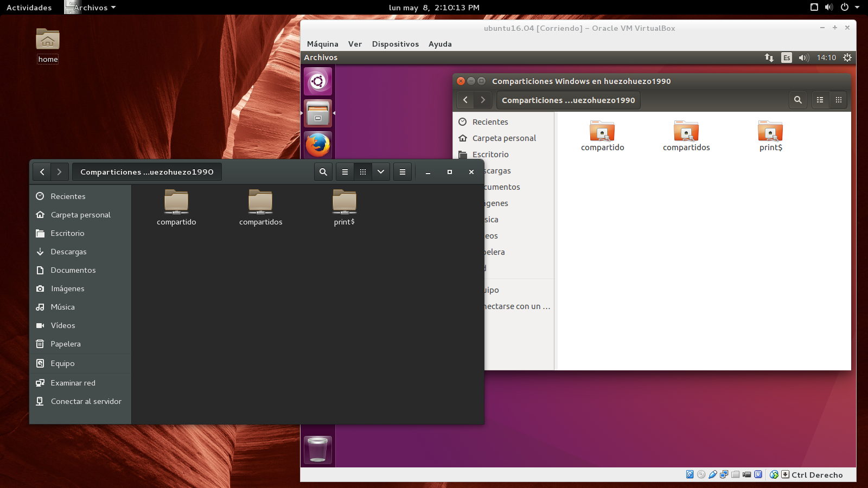Select the compartidos share in dark file manager
Image resolution: width=868 pixels, height=488 pixels.
point(260,208)
